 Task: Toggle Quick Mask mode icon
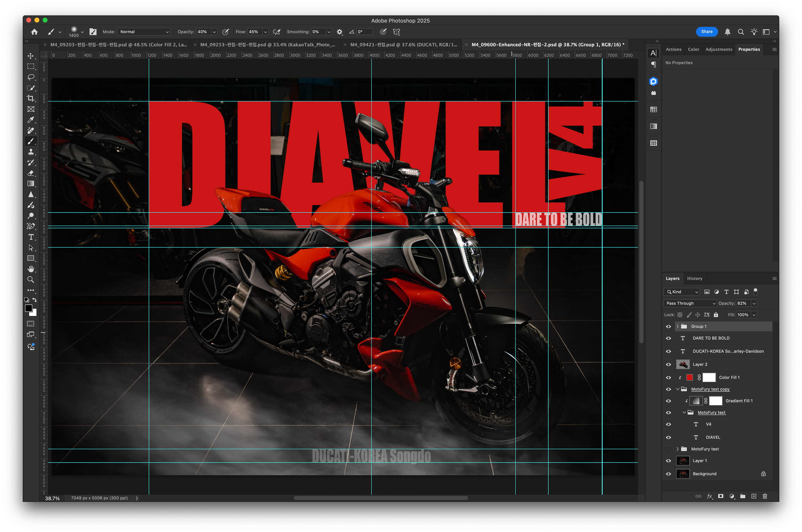coord(31,324)
